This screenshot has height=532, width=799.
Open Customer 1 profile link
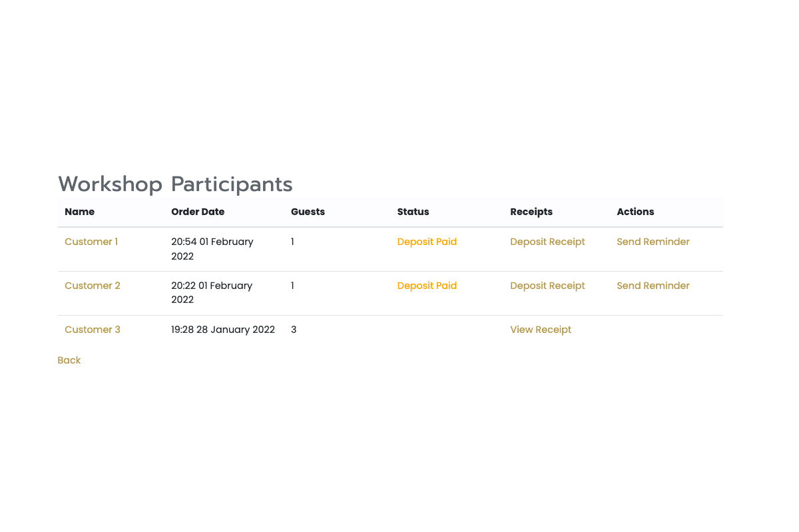[91, 242]
